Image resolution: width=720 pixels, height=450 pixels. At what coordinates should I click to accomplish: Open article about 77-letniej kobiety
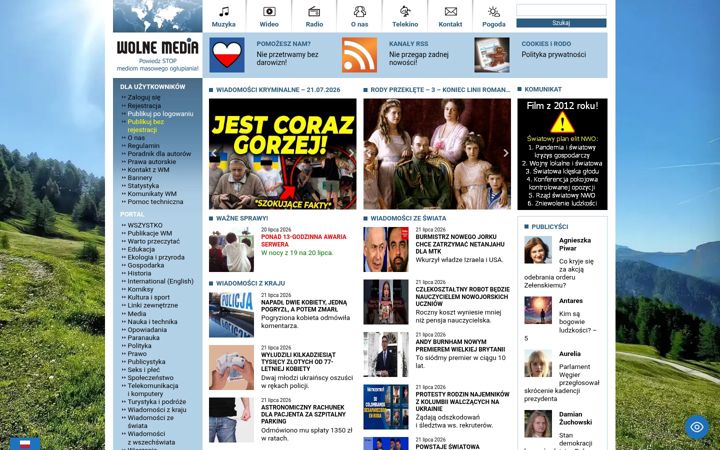click(x=298, y=362)
